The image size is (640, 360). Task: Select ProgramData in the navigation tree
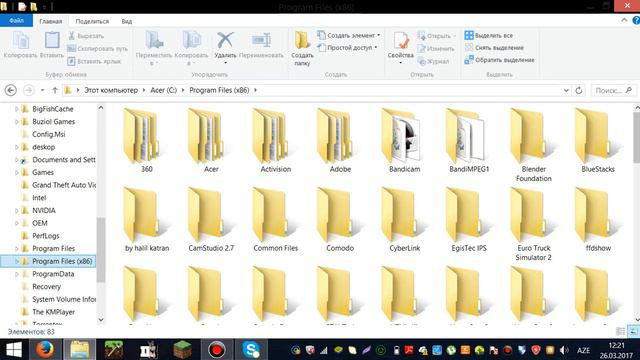pyautogui.click(x=53, y=274)
